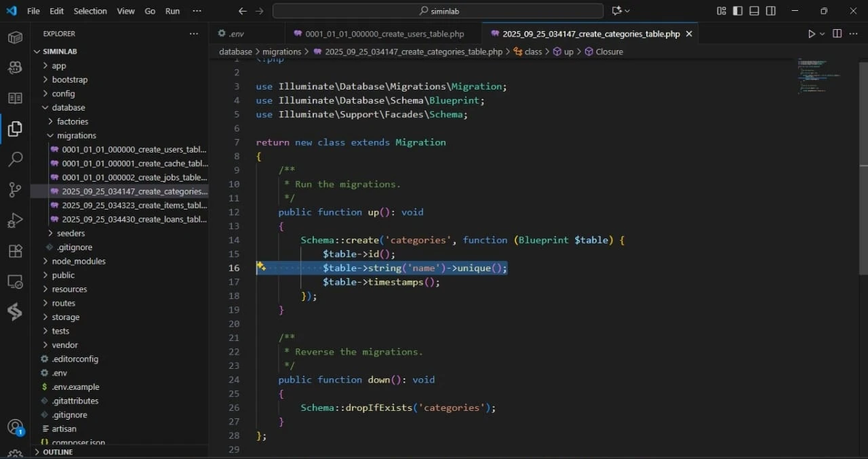Click the Run Code play button
Image resolution: width=868 pixels, height=459 pixels.
coord(812,34)
